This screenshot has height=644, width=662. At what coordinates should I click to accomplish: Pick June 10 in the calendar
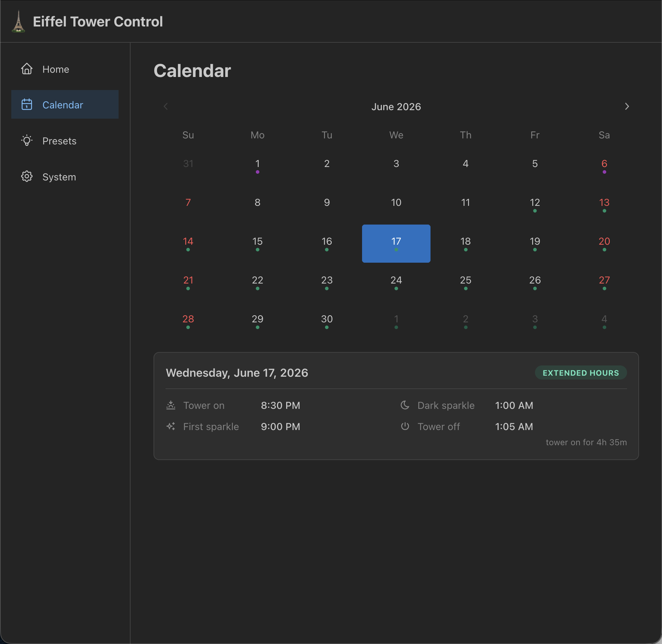coord(396,205)
